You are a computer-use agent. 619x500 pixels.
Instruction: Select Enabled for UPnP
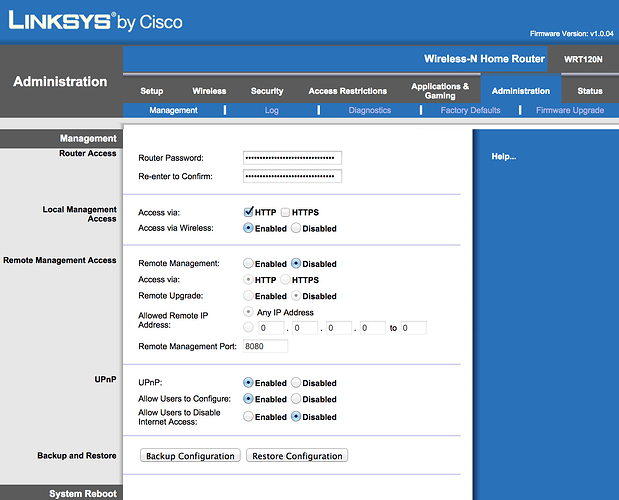click(248, 382)
